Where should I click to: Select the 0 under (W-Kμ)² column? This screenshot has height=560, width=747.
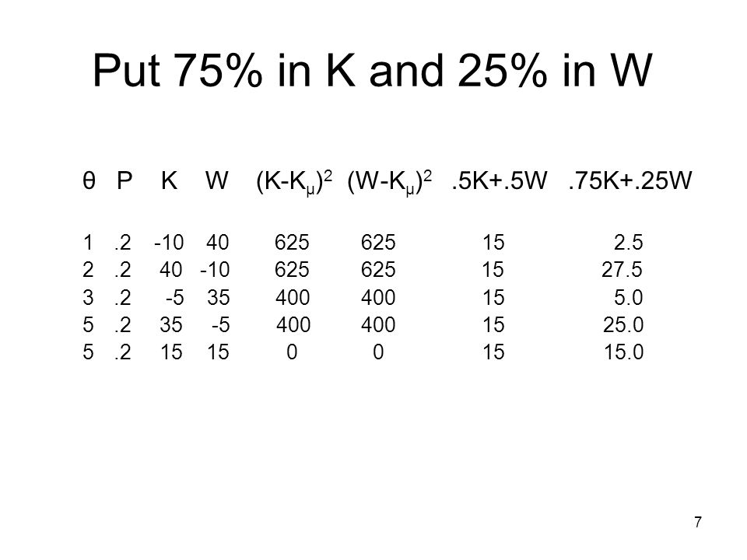(378, 352)
